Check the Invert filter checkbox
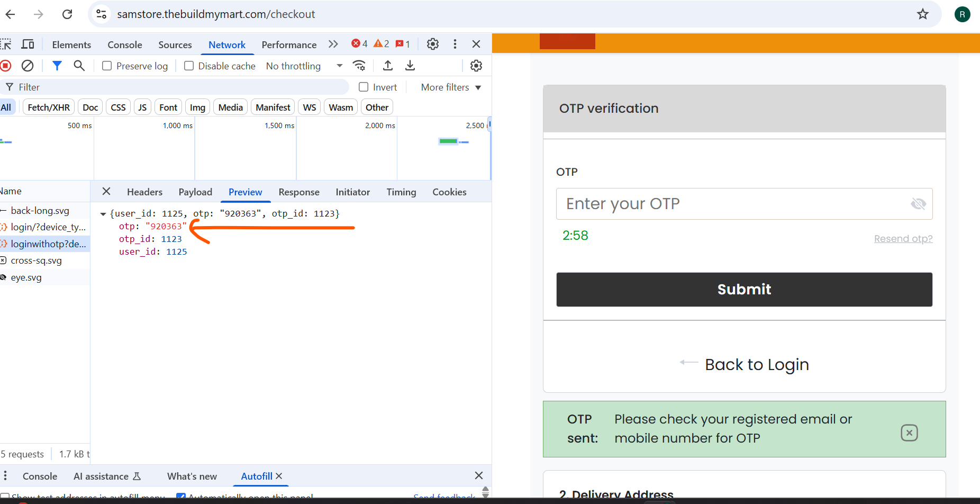The height and width of the screenshot is (504, 980). pyautogui.click(x=364, y=87)
